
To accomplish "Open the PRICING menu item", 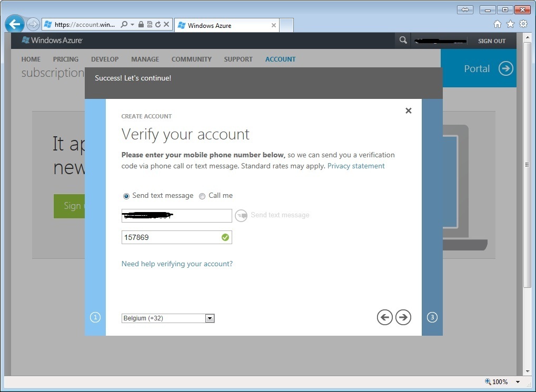I will (x=66, y=59).
